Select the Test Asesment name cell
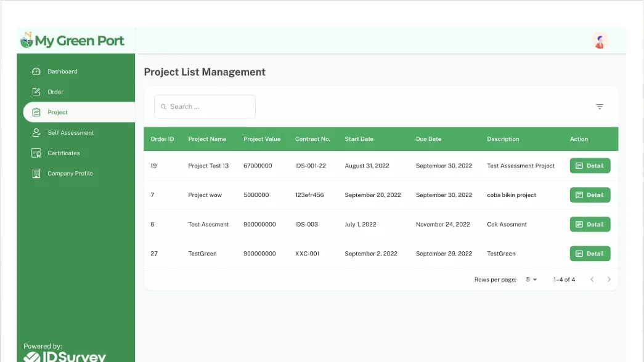The width and height of the screenshot is (644, 362). [x=208, y=225]
